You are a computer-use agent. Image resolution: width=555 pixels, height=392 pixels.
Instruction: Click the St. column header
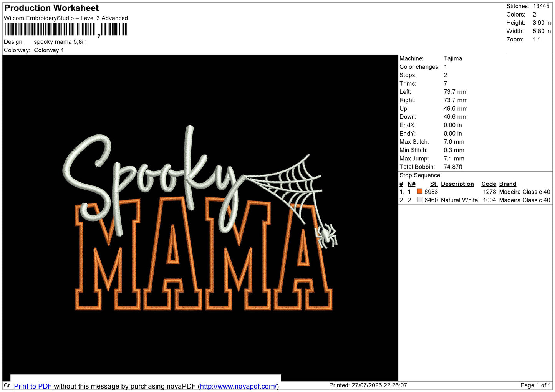434,184
